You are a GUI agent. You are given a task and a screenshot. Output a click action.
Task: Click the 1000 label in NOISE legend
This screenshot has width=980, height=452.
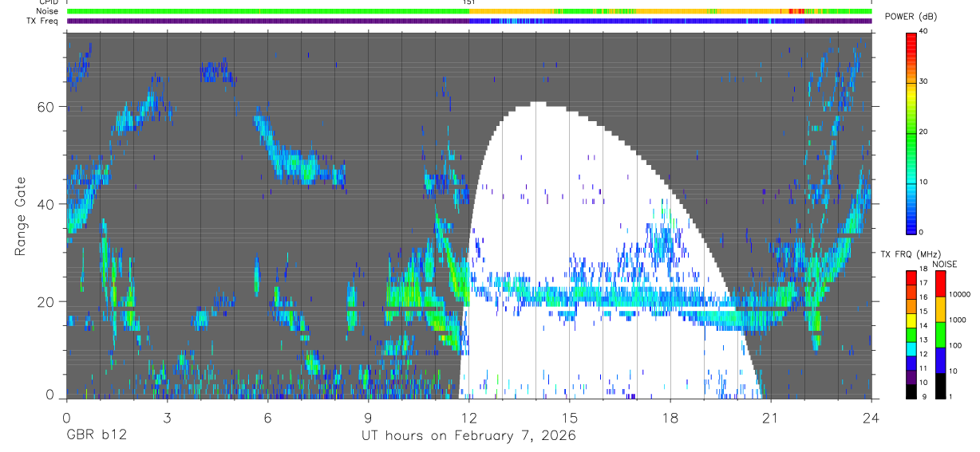coord(958,320)
